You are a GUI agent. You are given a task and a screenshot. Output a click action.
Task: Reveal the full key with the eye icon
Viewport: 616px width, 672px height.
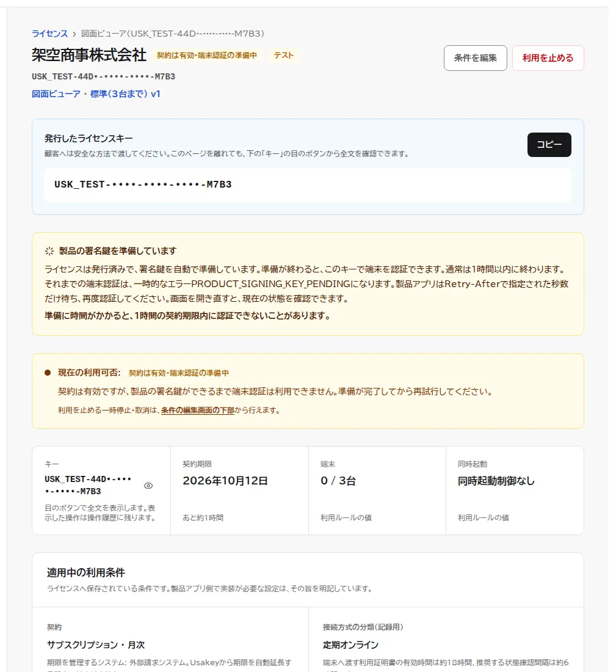[x=148, y=486]
